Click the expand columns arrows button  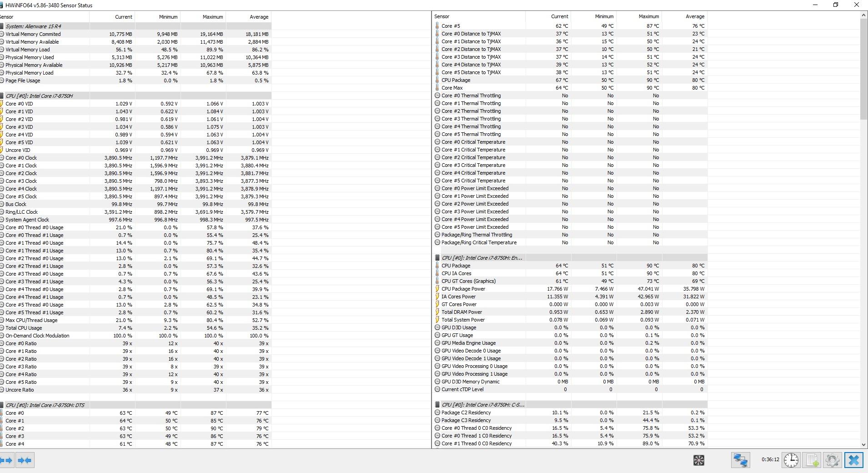point(6,460)
